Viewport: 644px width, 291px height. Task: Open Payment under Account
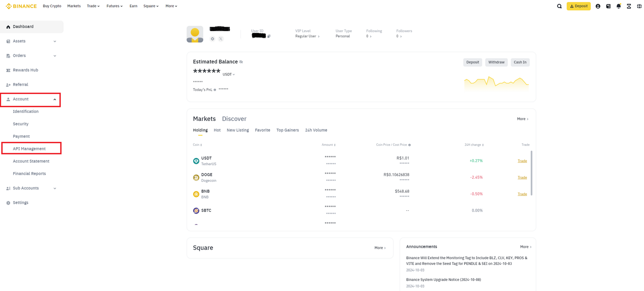pyautogui.click(x=21, y=137)
